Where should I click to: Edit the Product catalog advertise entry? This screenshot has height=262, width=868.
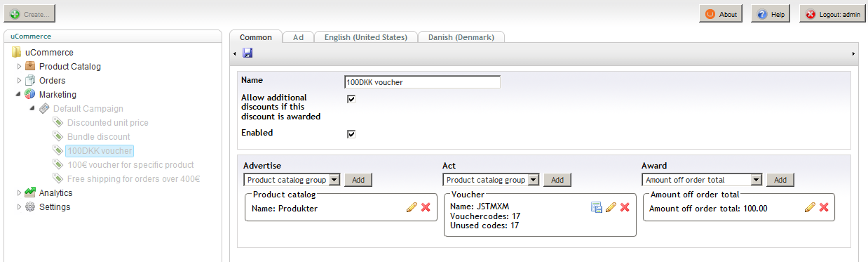[412, 207]
